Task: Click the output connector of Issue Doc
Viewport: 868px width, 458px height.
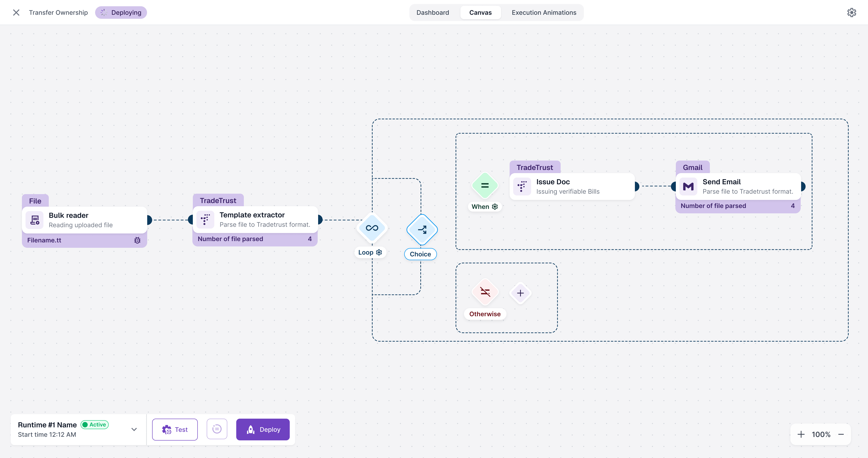Action: coord(637,186)
